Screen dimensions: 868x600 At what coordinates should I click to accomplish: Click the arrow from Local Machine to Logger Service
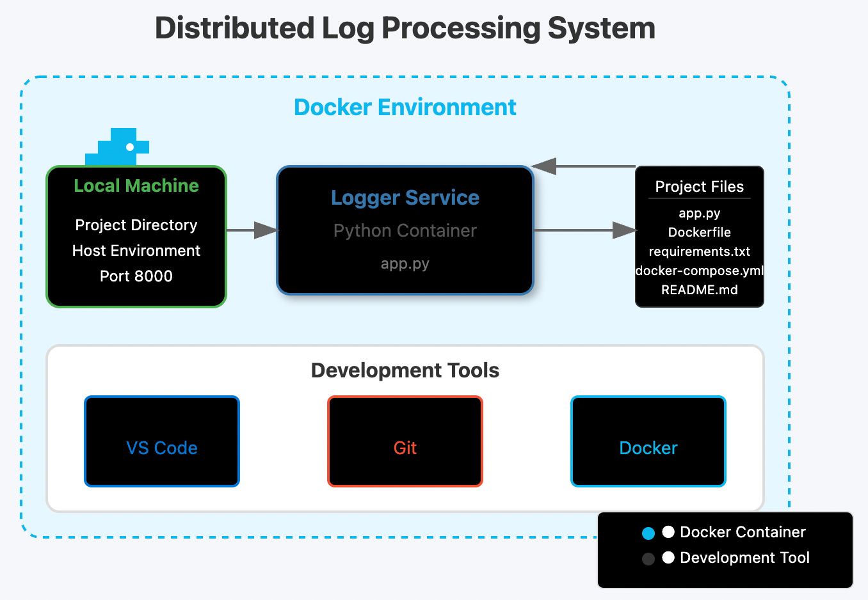[252, 230]
